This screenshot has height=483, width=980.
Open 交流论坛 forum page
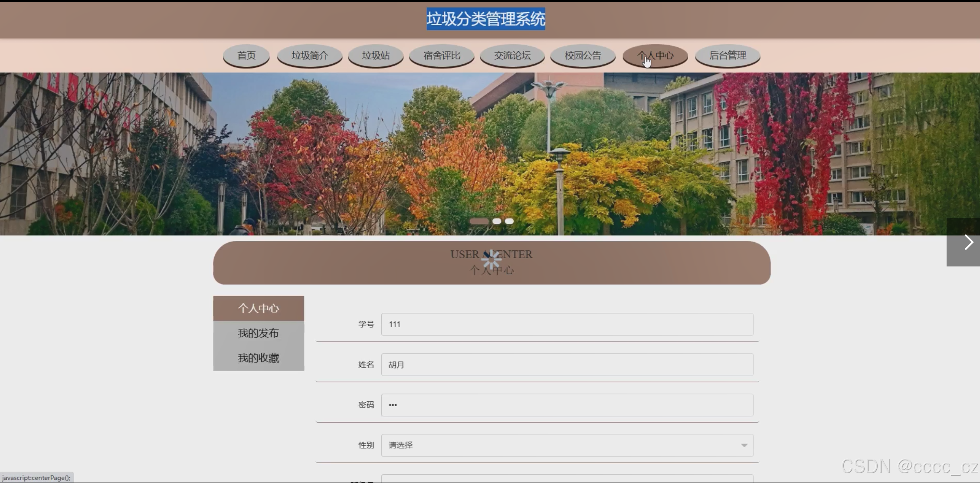click(x=512, y=56)
